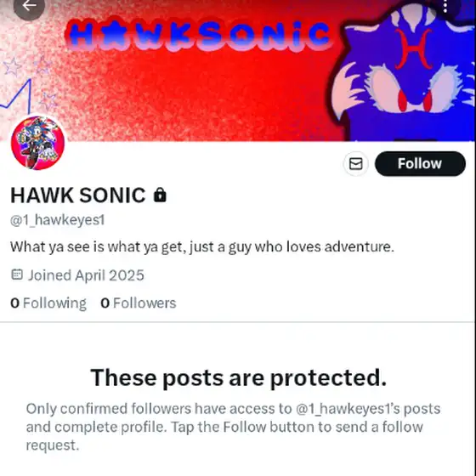Tap the follow request explanation paragraph

point(233,427)
